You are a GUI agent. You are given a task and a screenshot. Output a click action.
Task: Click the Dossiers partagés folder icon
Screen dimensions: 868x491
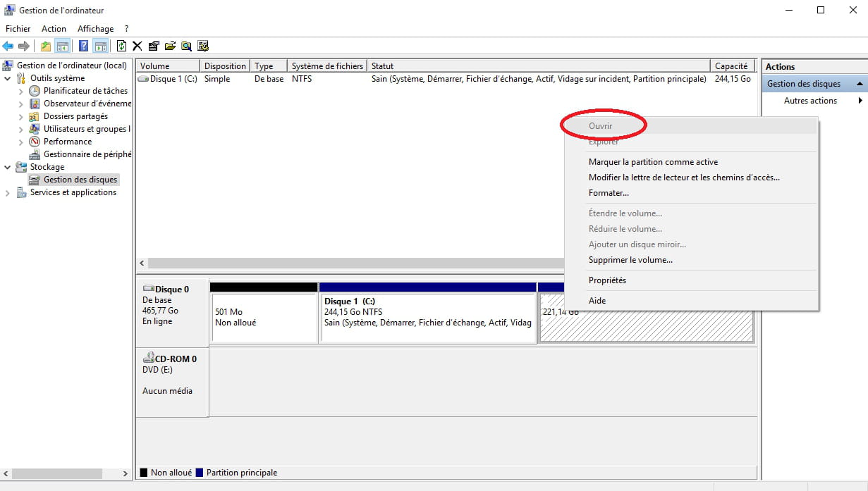(x=35, y=116)
